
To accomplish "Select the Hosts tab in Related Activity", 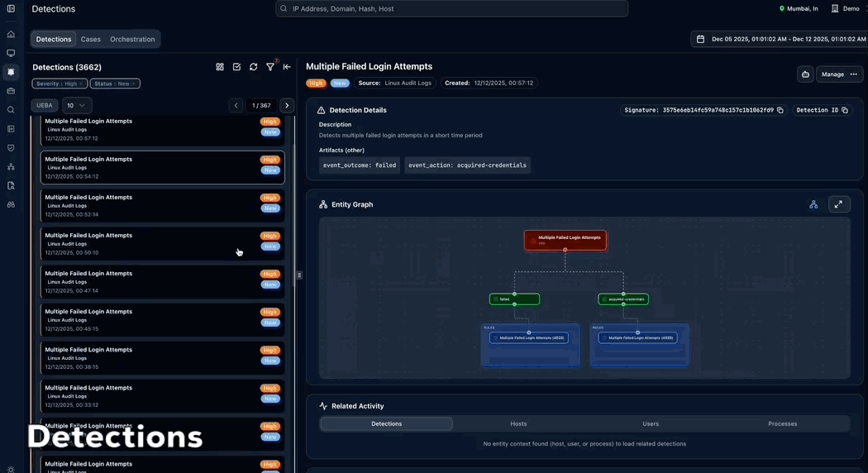I will [x=518, y=423].
